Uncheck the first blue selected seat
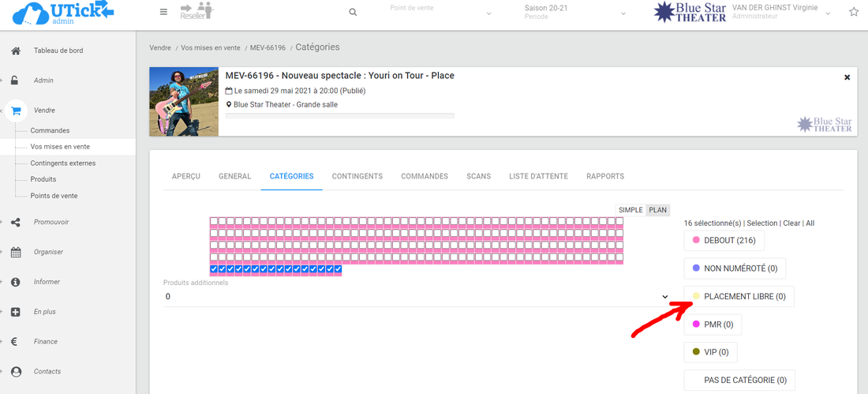The height and width of the screenshot is (394, 868). (x=214, y=269)
